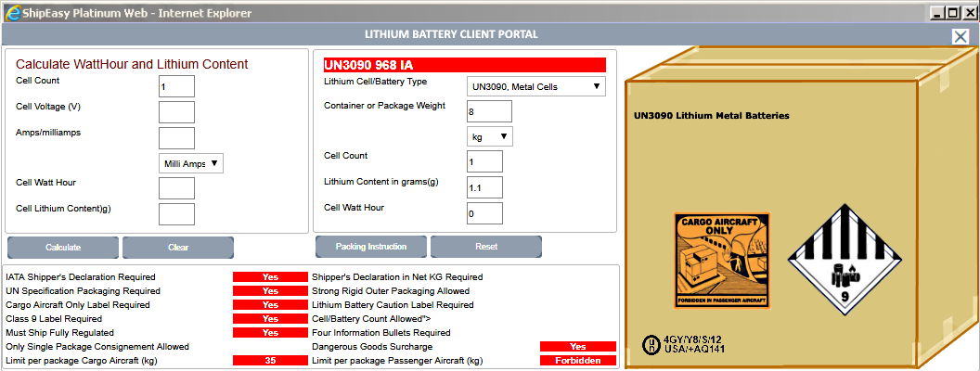Click Yes beside UN Specification Packaging Required
The width and height of the screenshot is (980, 371).
270,291
